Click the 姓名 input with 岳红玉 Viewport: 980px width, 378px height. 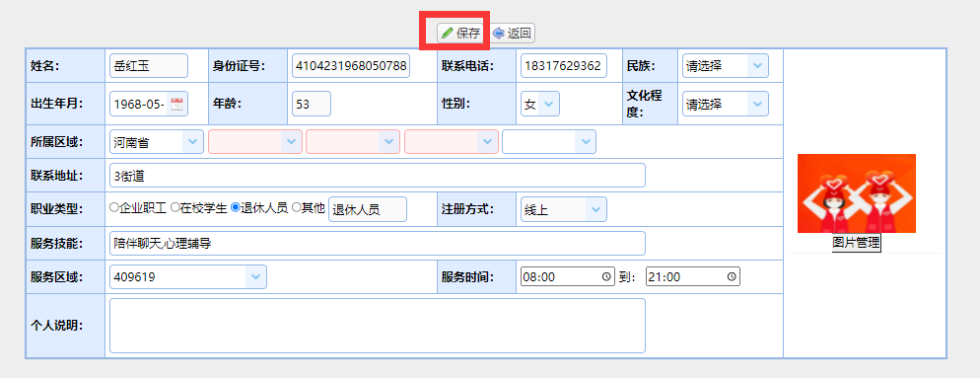pyautogui.click(x=149, y=66)
